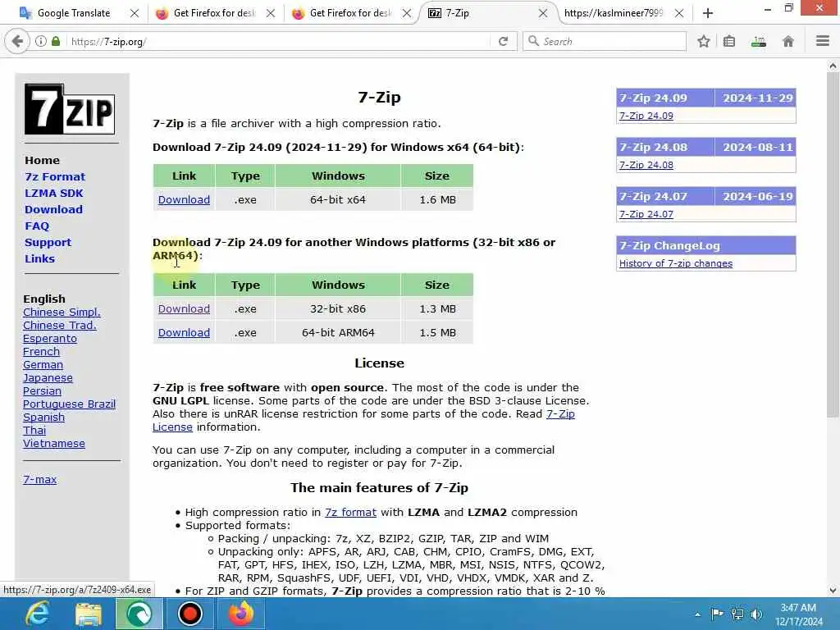The height and width of the screenshot is (630, 840).
Task: Switch language to Thai
Action: tap(34, 430)
